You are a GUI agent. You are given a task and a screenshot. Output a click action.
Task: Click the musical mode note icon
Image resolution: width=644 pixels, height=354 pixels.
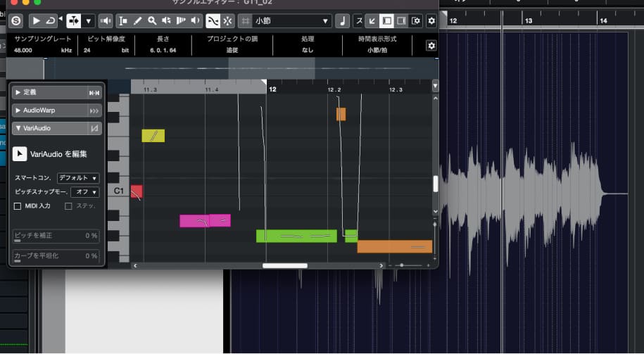pyautogui.click(x=343, y=21)
